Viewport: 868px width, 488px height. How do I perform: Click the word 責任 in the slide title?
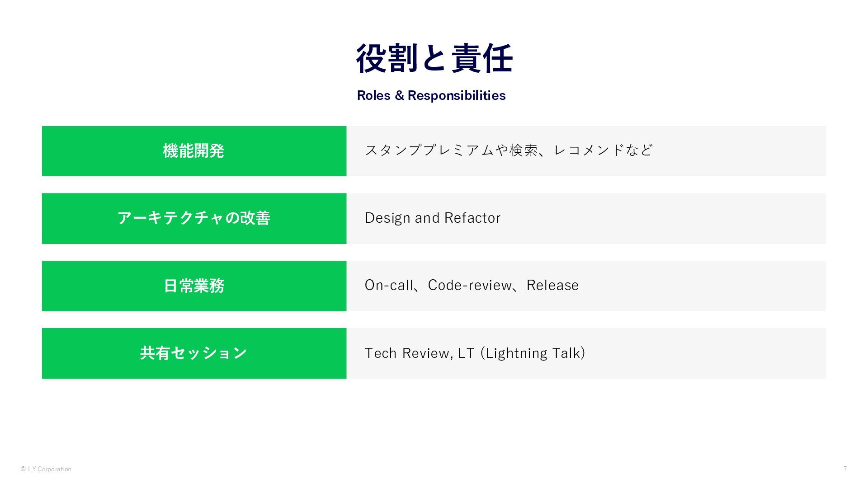point(482,59)
